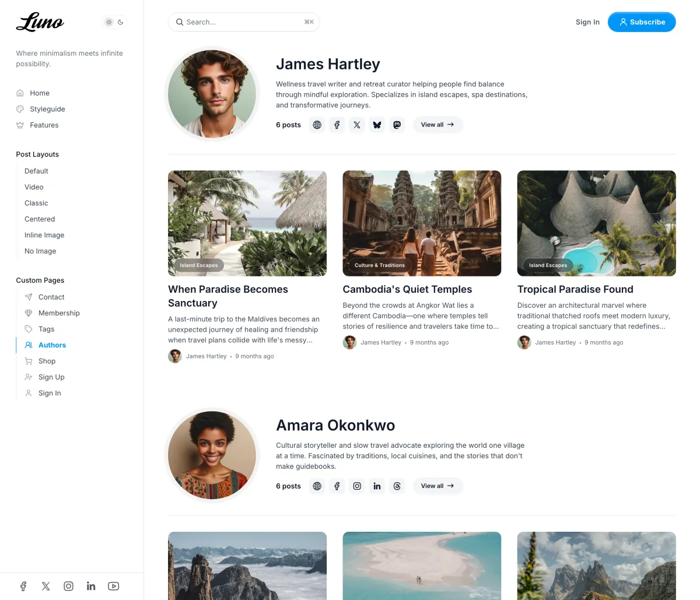Open turquoise sandbar beach post image
The height and width of the screenshot is (600, 700).
[422, 566]
